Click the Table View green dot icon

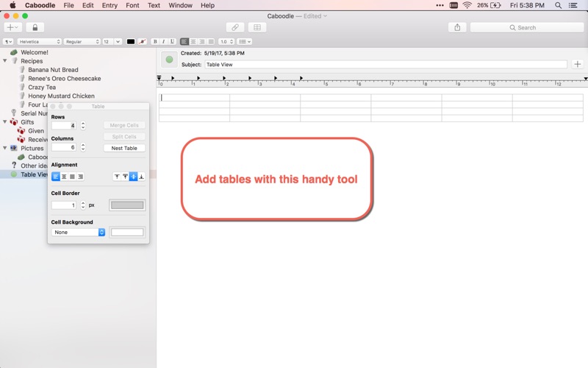click(x=14, y=174)
